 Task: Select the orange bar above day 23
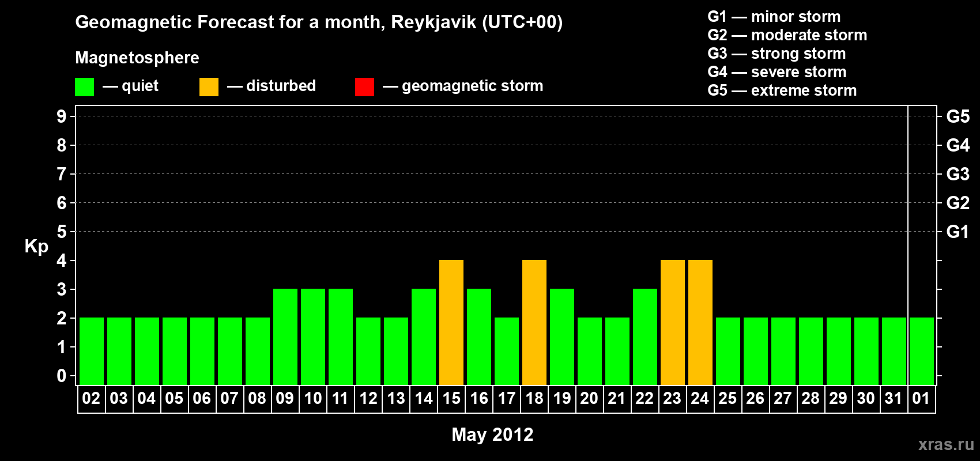pos(673,322)
